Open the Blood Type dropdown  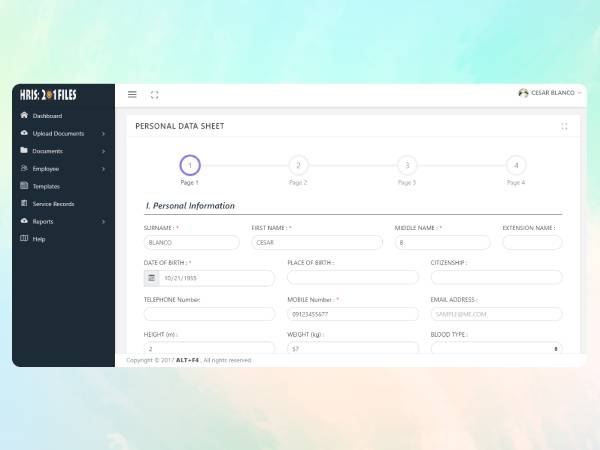pyautogui.click(x=496, y=348)
